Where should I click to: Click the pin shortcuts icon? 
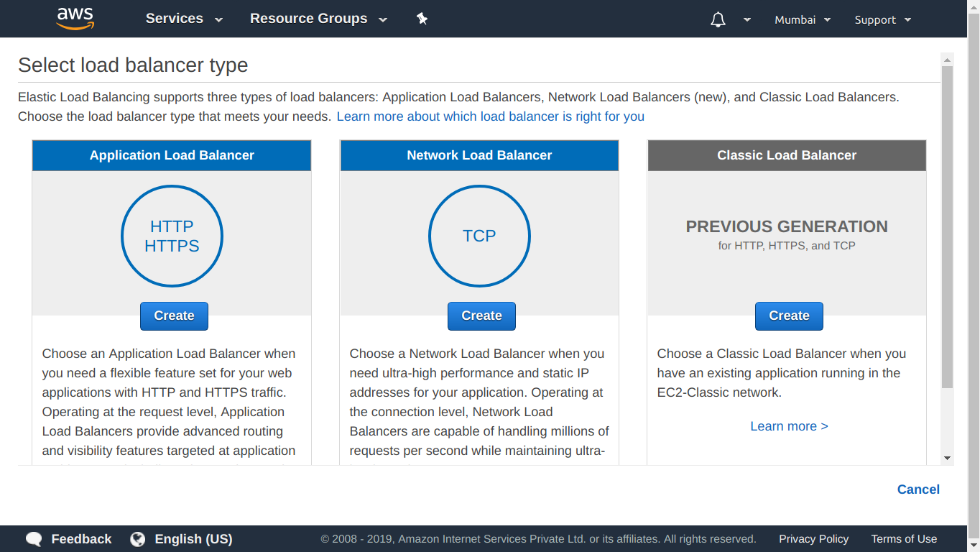[x=422, y=19]
